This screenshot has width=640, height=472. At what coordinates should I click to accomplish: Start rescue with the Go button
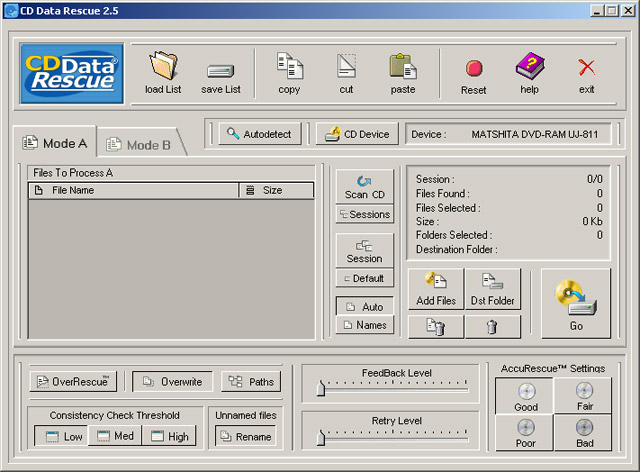(x=576, y=304)
